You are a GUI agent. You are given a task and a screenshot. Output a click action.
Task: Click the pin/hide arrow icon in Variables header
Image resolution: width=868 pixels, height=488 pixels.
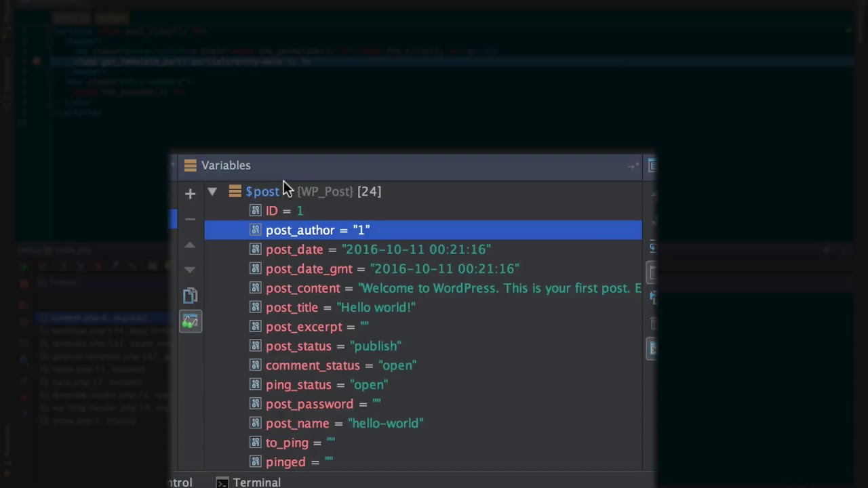click(x=633, y=166)
